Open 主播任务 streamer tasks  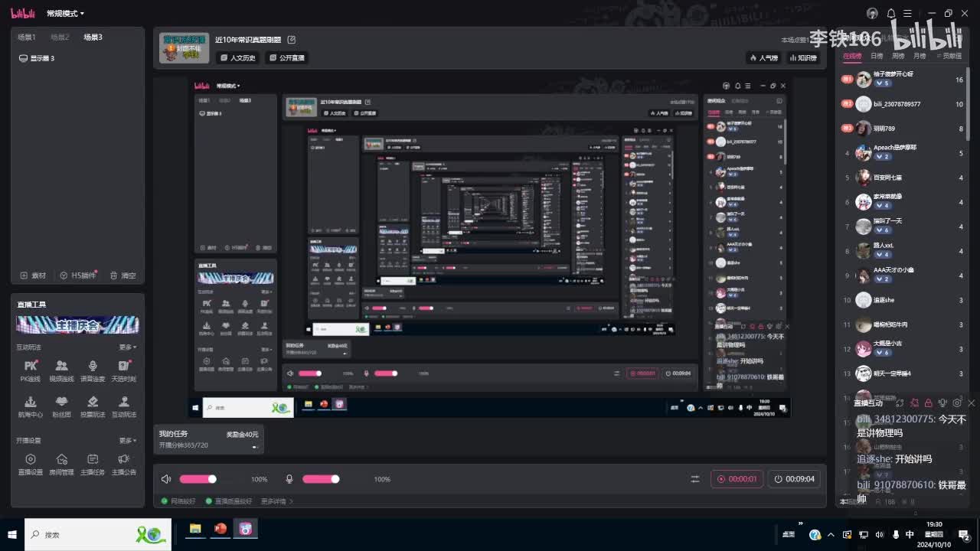pos(93,465)
